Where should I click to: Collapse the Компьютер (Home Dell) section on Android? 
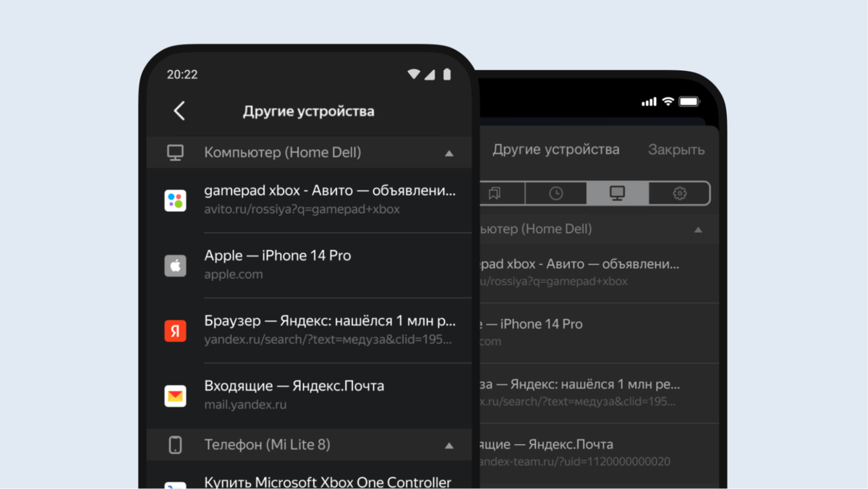pyautogui.click(x=449, y=153)
